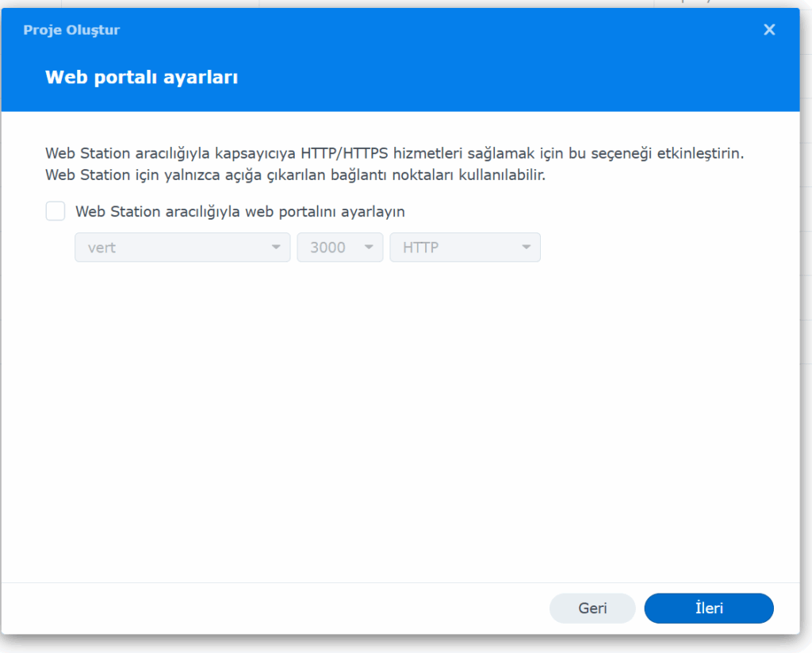Open the HTTP protocol dropdown

465,248
